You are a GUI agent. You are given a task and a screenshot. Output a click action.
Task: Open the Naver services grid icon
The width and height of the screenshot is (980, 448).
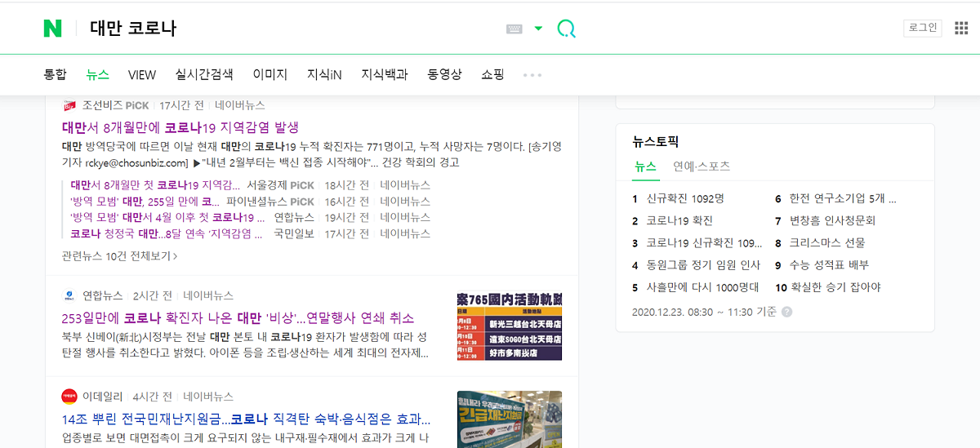pos(961,28)
